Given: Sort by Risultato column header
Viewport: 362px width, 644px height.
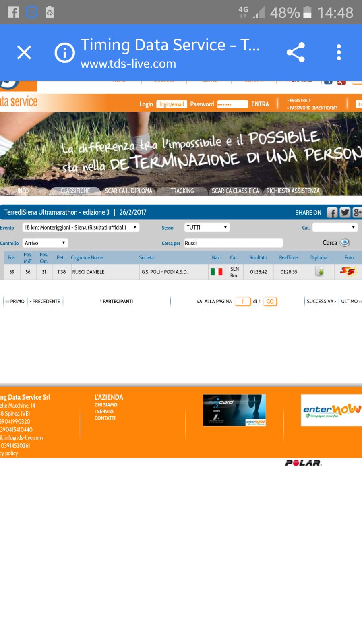Looking at the screenshot, I should (x=258, y=258).
